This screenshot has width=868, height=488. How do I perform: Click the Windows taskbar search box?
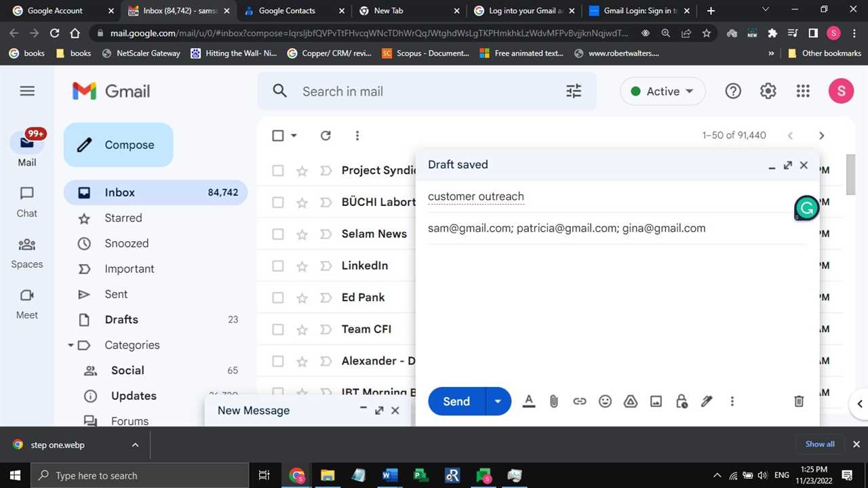pyautogui.click(x=140, y=475)
